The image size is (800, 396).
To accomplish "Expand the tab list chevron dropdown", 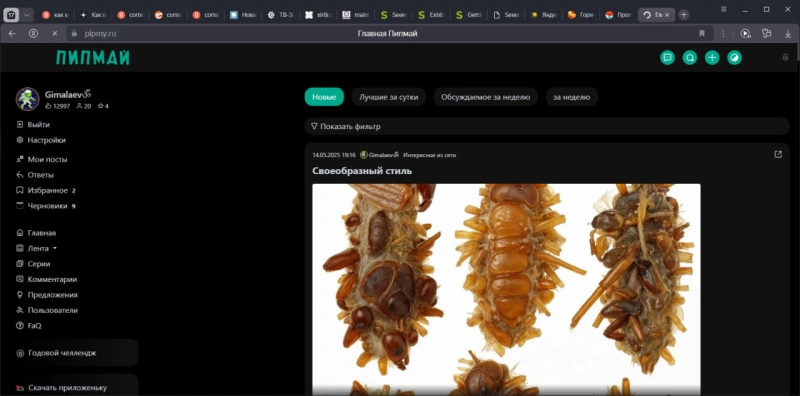I will 27,15.
